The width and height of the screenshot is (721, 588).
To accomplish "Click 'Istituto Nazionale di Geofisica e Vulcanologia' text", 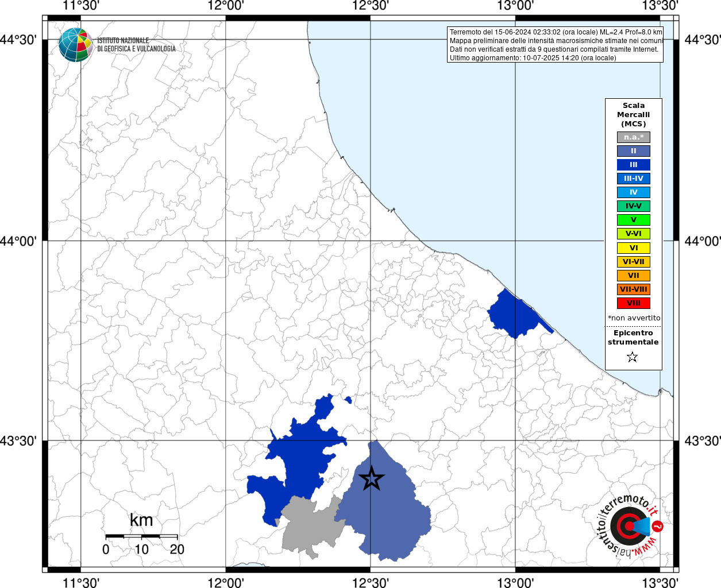I will point(136,45).
